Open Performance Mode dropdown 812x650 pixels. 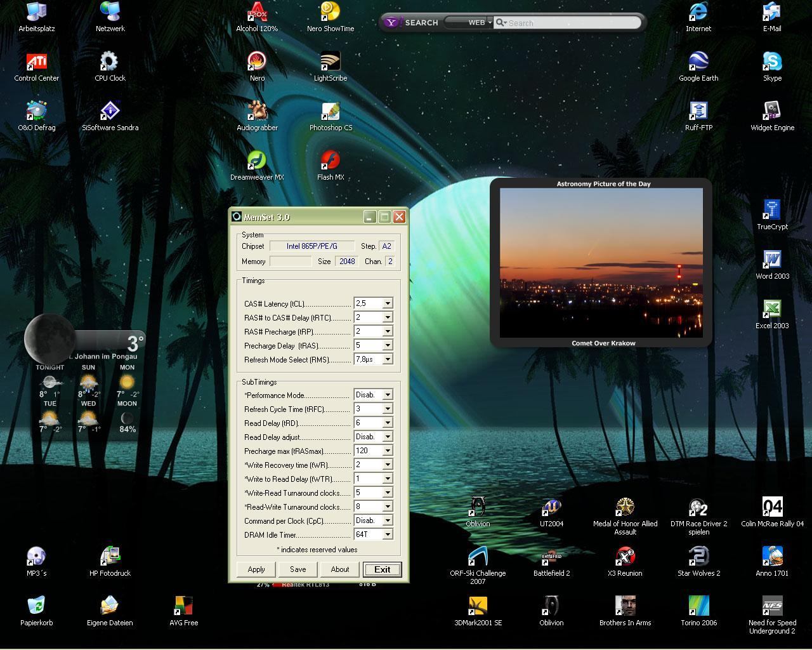pyautogui.click(x=388, y=395)
